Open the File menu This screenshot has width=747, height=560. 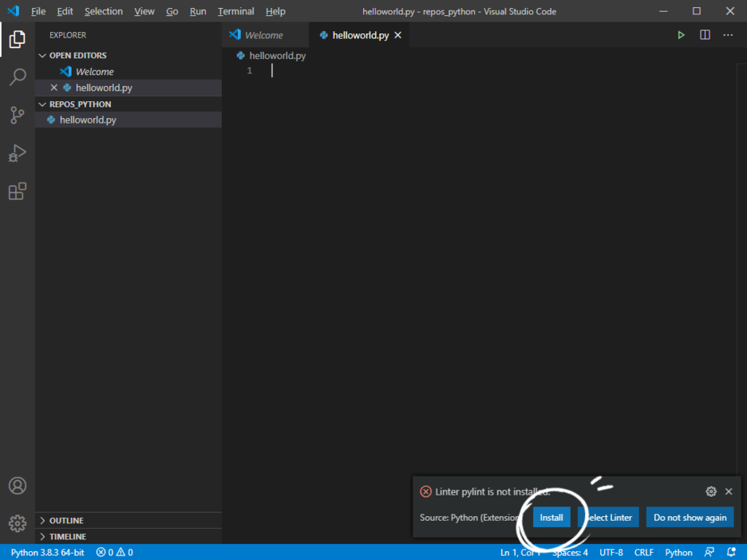click(x=38, y=11)
